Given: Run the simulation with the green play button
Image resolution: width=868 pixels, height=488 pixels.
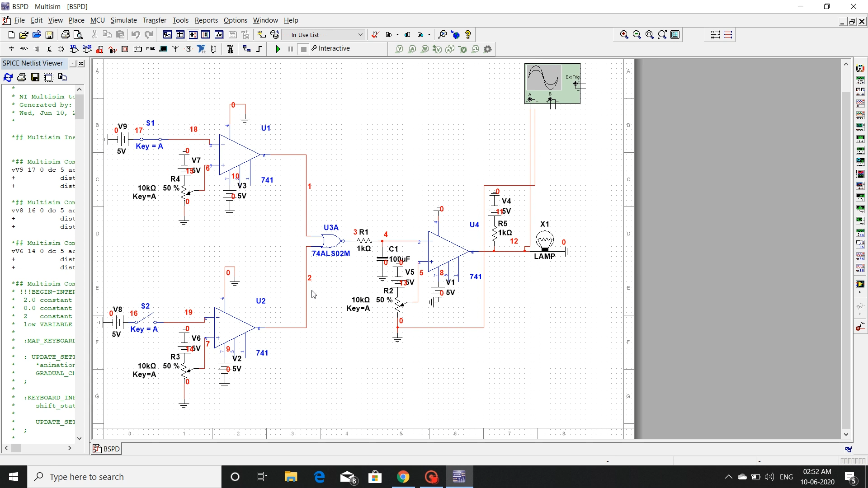Looking at the screenshot, I should (278, 49).
